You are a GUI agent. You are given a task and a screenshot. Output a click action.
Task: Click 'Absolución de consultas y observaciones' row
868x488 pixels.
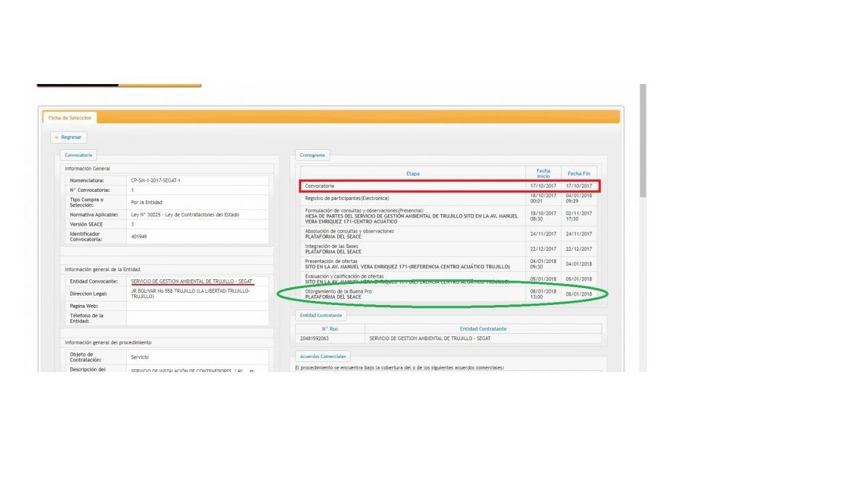449,234
